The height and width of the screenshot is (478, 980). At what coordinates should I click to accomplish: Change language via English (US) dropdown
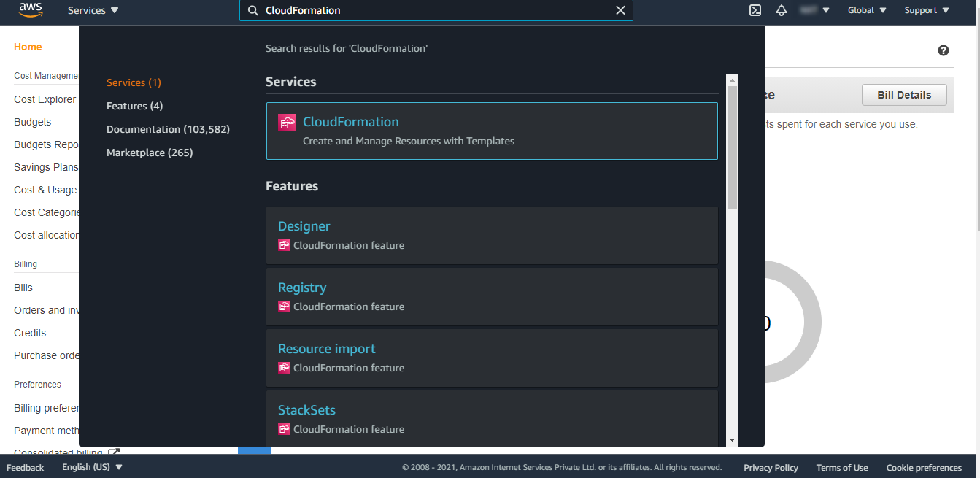92,467
